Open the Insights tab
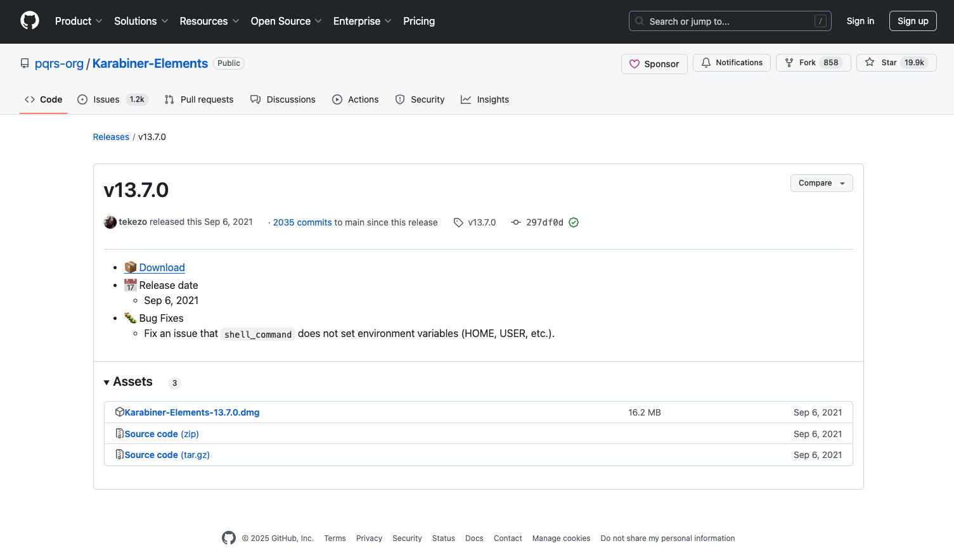This screenshot has height=560, width=954. [x=485, y=99]
